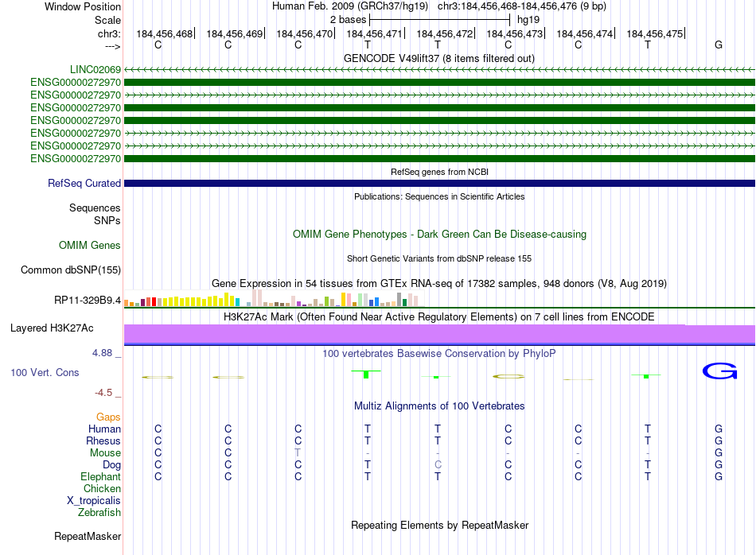Click the Mouse species label
Image resolution: width=756 pixels, height=555 pixels.
tap(105, 453)
